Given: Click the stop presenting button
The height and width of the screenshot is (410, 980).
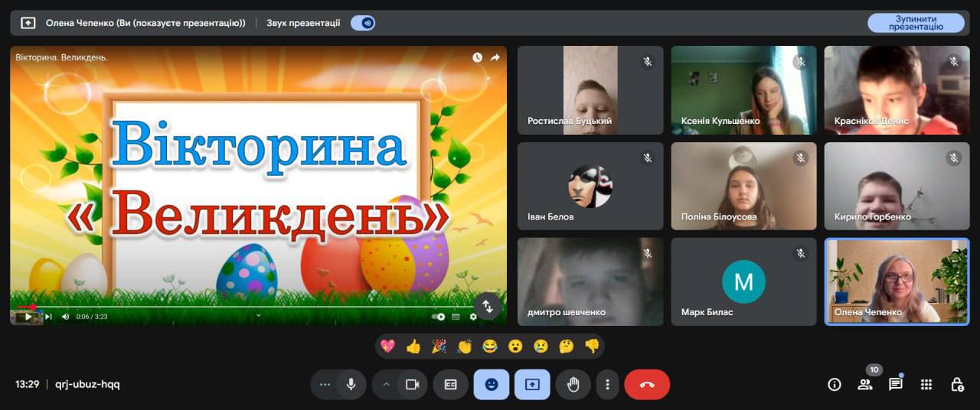Looking at the screenshot, I should coord(916,23).
